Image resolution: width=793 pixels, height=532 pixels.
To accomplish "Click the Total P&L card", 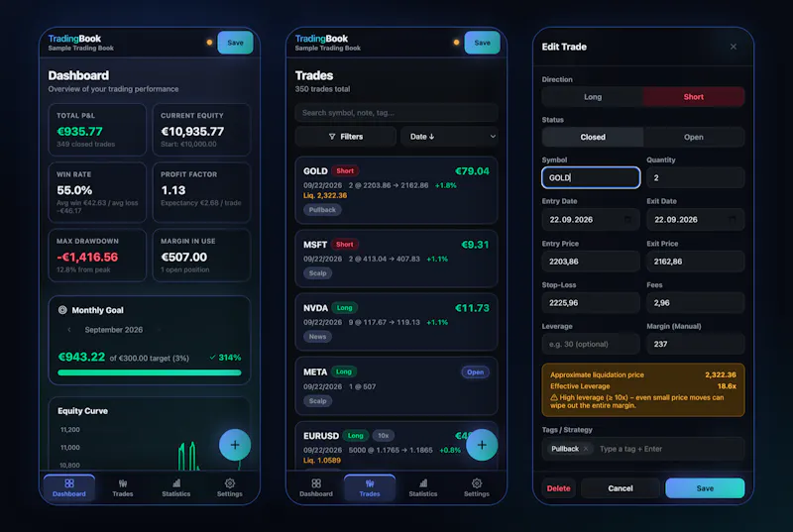I will (97, 130).
